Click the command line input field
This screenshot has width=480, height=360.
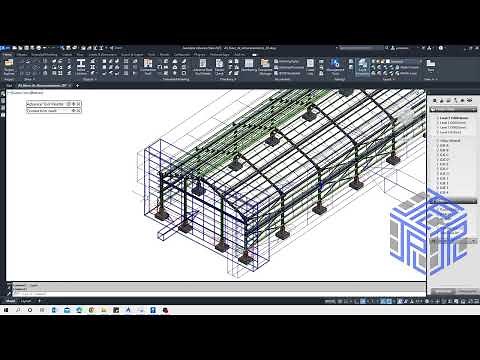tap(218, 294)
